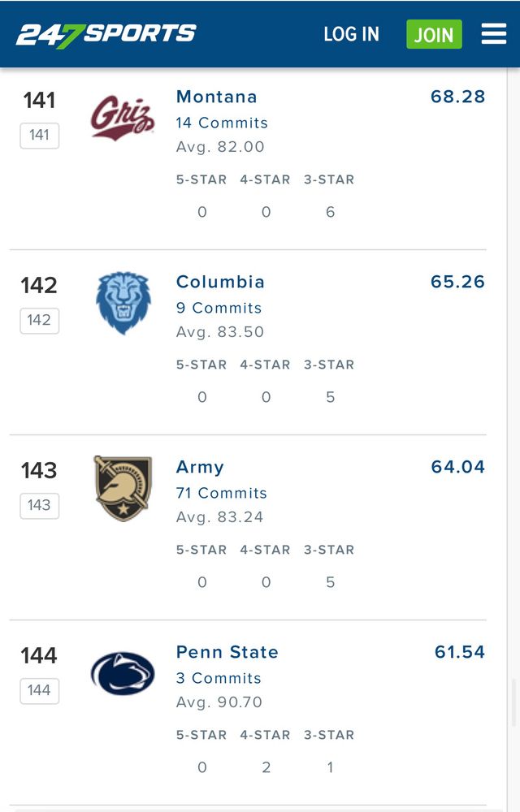Click the Columbia Lions logo
Screen dimensions: 520x812
pos(123,303)
